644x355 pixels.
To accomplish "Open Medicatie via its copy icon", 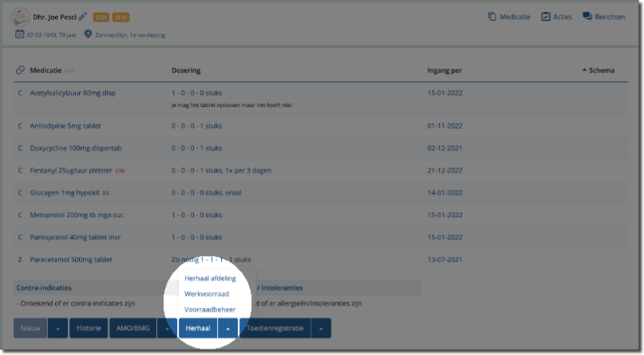I will 492,17.
